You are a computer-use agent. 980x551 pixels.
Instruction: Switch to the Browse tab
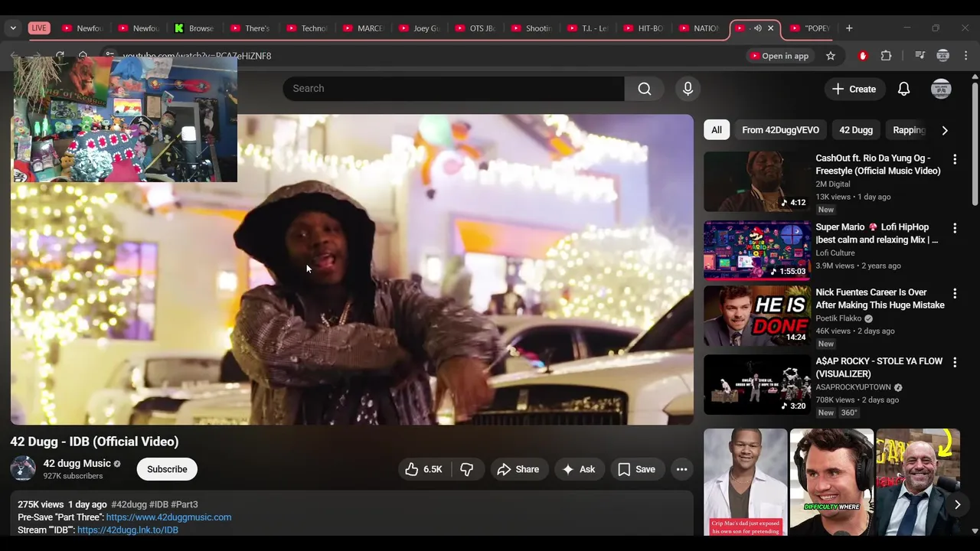click(x=194, y=28)
